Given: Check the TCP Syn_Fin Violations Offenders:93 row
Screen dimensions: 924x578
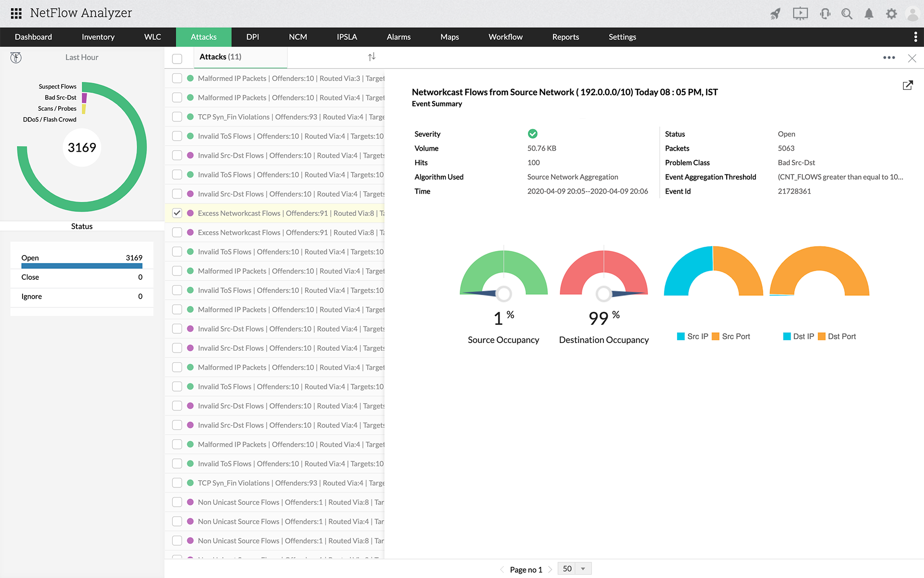Looking at the screenshot, I should coord(177,117).
